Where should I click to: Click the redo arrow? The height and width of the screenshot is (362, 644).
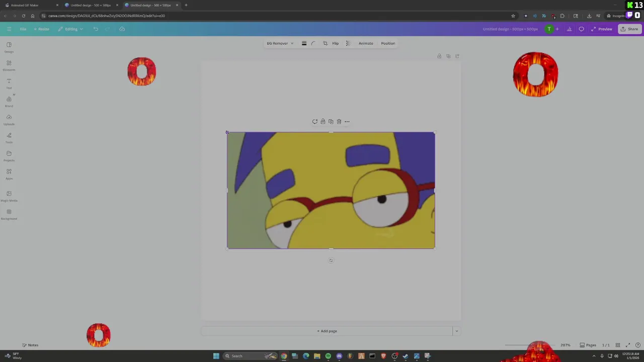coord(107,29)
